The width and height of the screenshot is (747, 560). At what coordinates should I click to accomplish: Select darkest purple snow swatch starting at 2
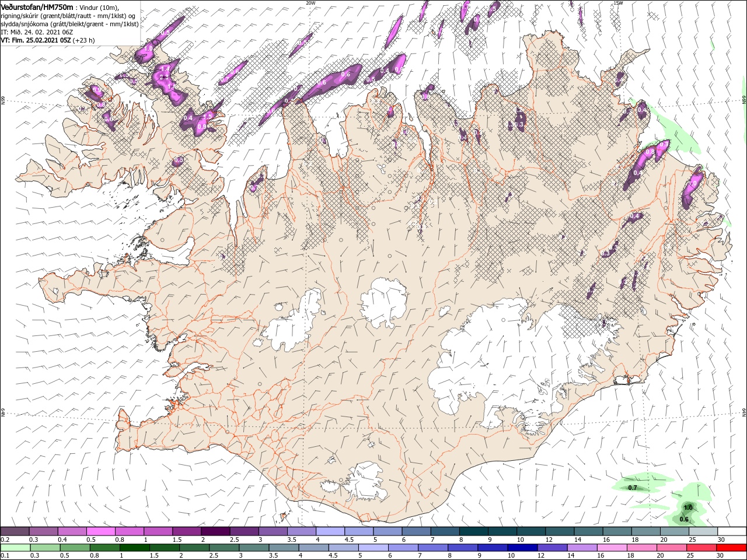(x=215, y=531)
